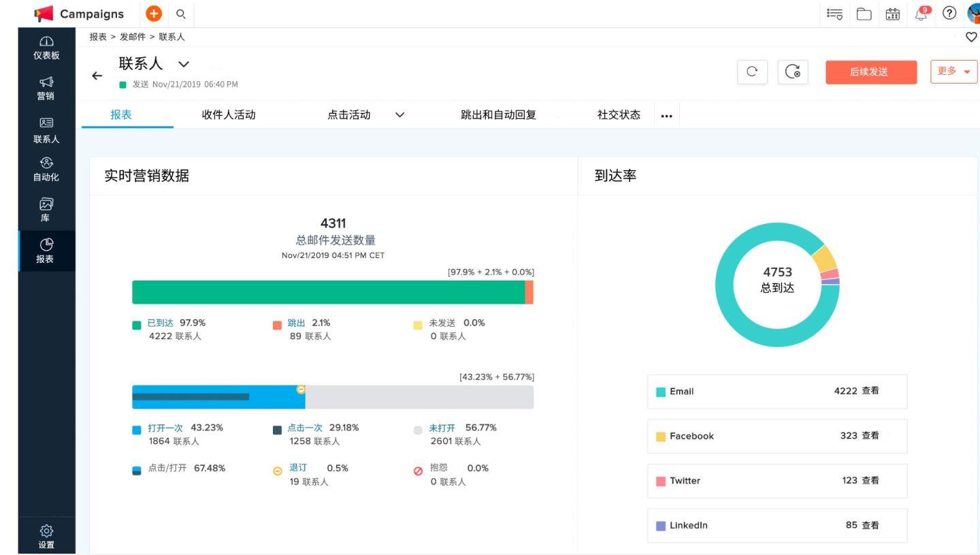Screen dimensions: 980x555
Task: Switch to the 社交状态 tab
Action: point(619,115)
